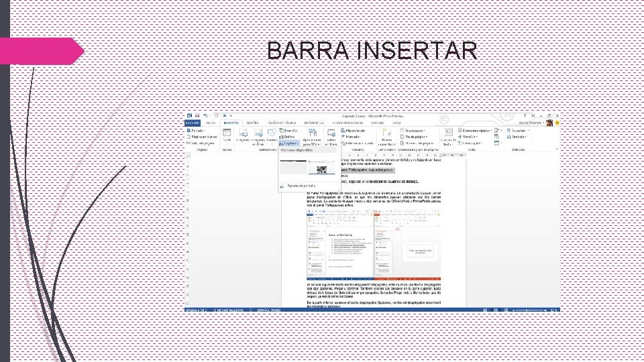
Task: Switch to the DISEÑO ribbon tab
Action: click(x=253, y=123)
